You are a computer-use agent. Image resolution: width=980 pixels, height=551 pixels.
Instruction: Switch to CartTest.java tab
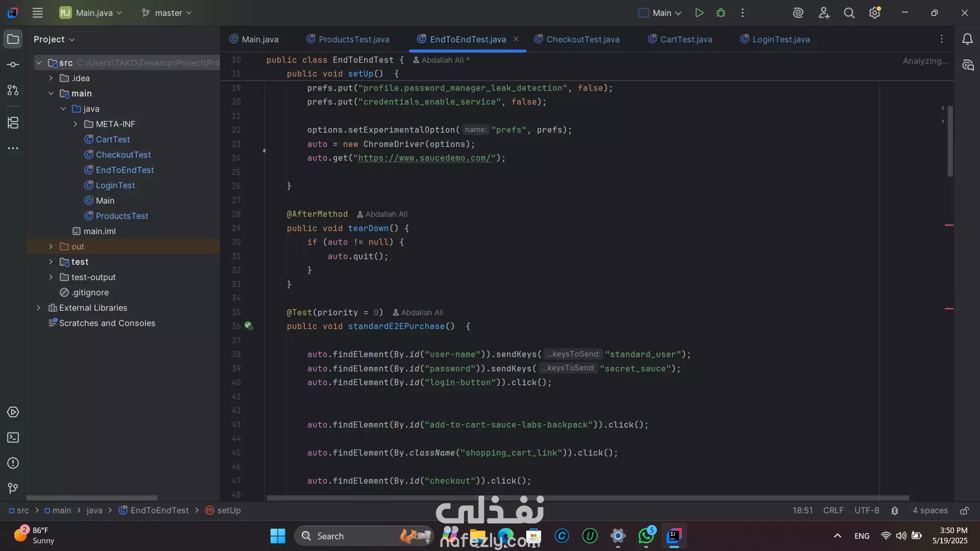680,39
